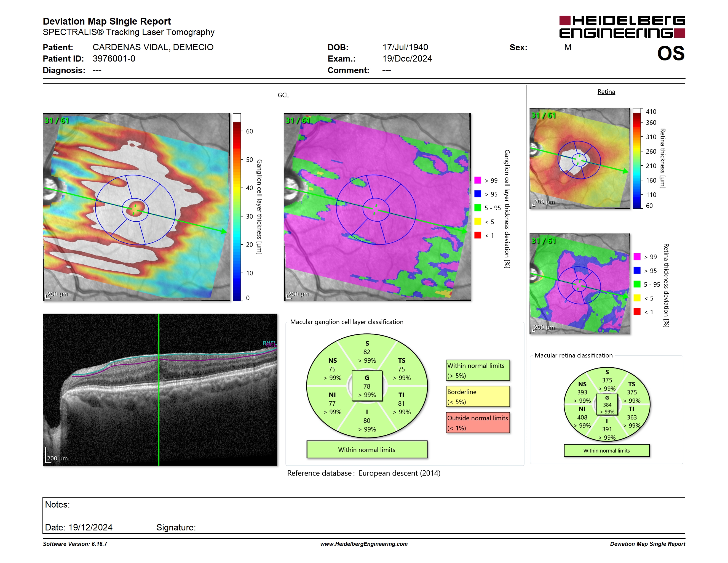
Task: Click yellow '< 5' swatch in GCL legend
Action: click(x=478, y=221)
